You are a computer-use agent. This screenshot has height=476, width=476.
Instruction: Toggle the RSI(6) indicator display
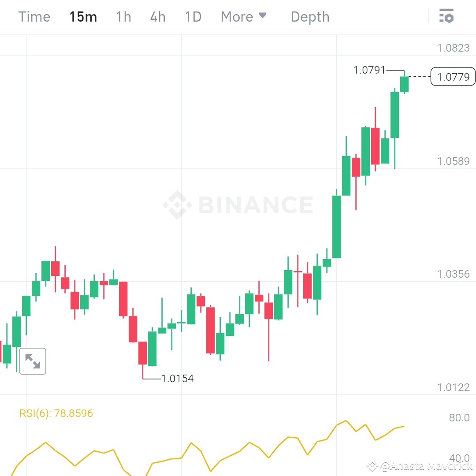click(55, 413)
